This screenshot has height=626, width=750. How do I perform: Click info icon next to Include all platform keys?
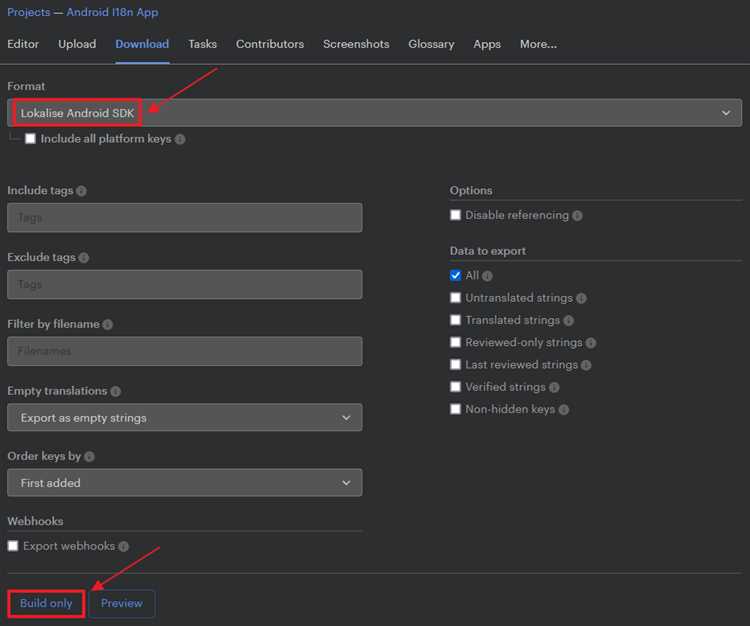point(180,139)
